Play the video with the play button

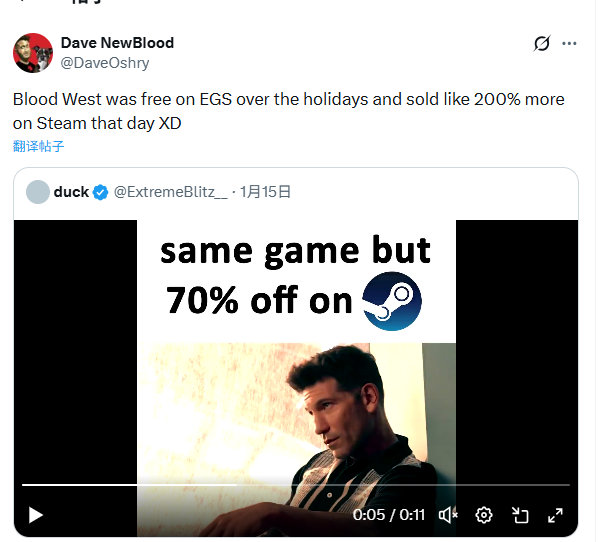tap(35, 515)
